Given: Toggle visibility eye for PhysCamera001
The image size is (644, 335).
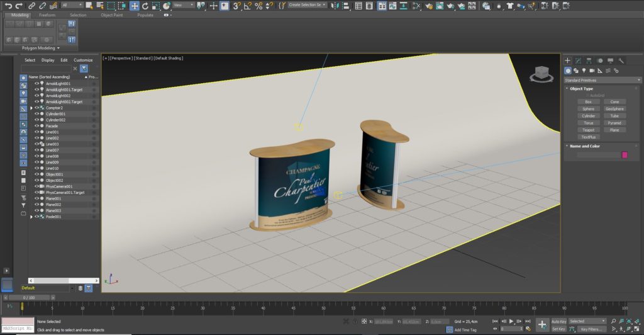Looking at the screenshot, I should tap(36, 186).
